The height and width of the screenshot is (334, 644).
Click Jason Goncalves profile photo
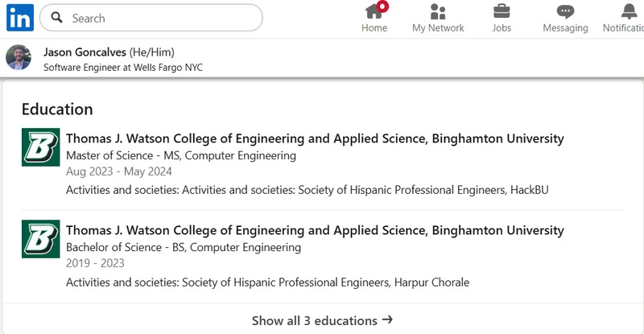pos(19,57)
